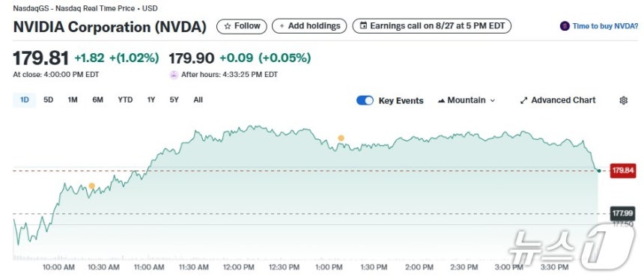Click the plus icon in Add holdings
This screenshot has height=279, width=644.
click(x=282, y=26)
